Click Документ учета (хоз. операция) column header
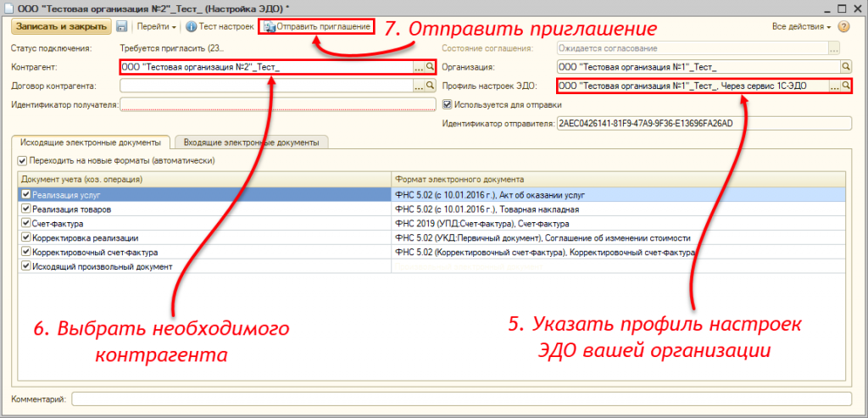Image resolution: width=868 pixels, height=418 pixels. click(x=204, y=180)
